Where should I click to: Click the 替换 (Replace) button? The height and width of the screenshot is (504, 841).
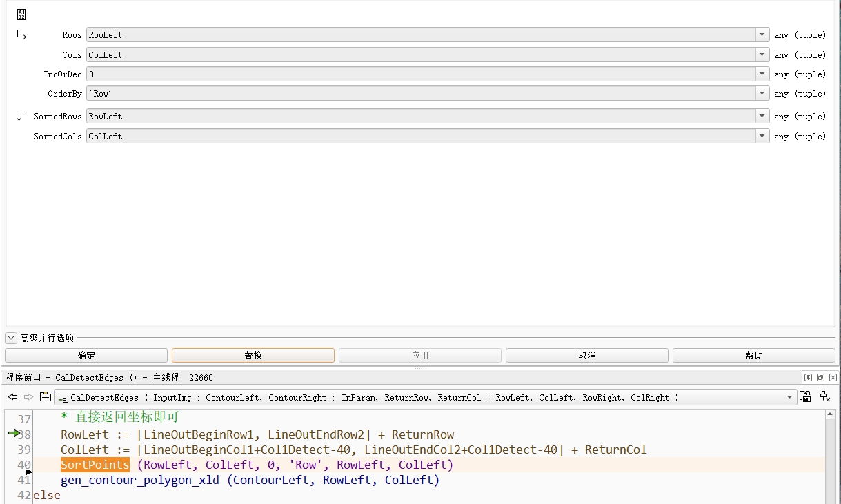[x=253, y=355]
